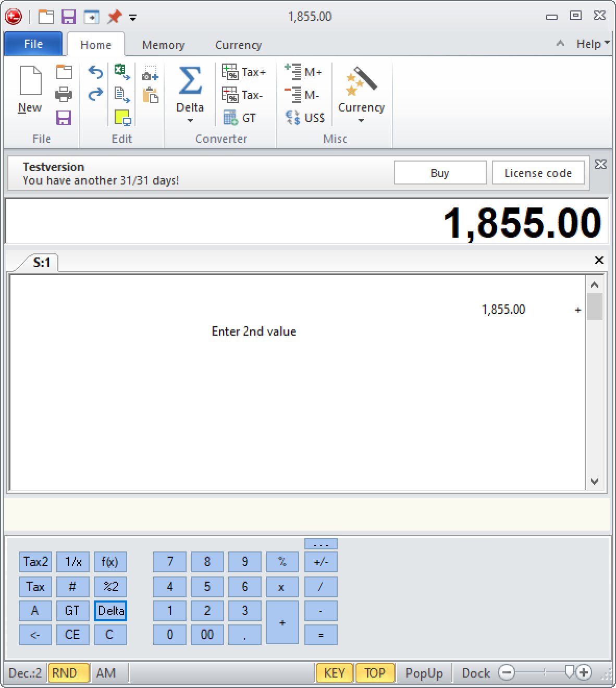This screenshot has height=688, width=616.
Task: Toggle the Dock status bar option
Action: [476, 673]
